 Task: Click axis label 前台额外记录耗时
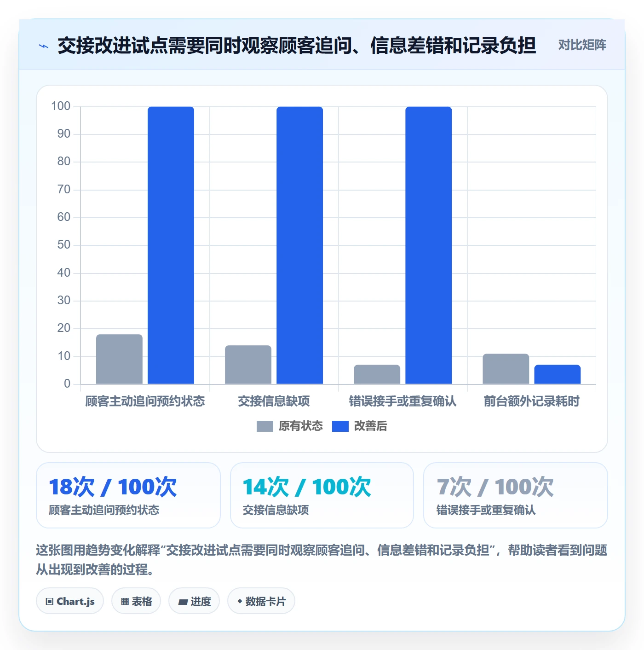531,401
